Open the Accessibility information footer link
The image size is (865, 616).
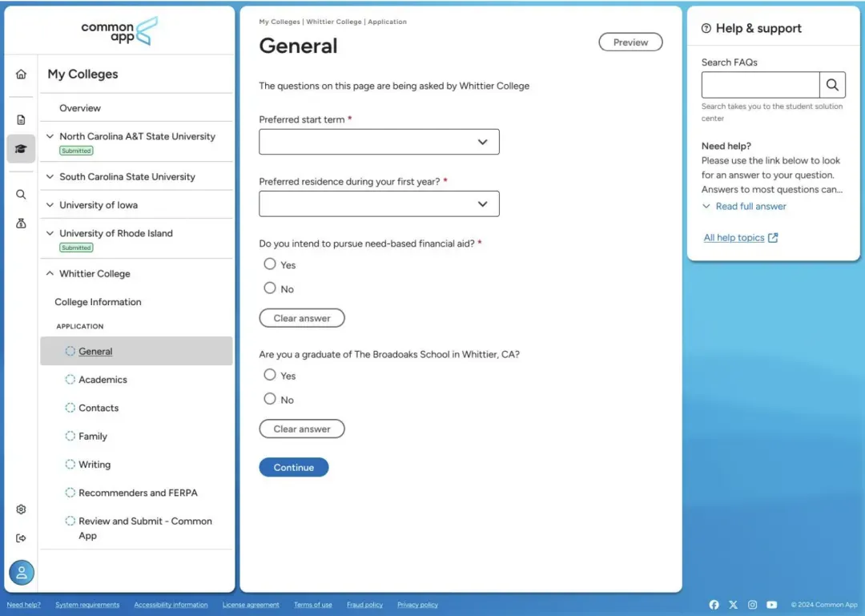tap(171, 605)
